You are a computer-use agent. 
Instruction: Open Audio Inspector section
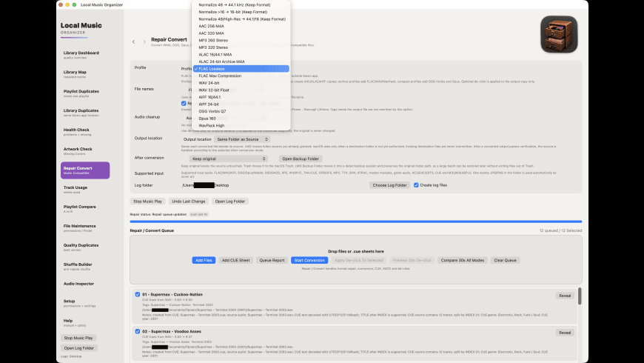[x=85, y=284]
